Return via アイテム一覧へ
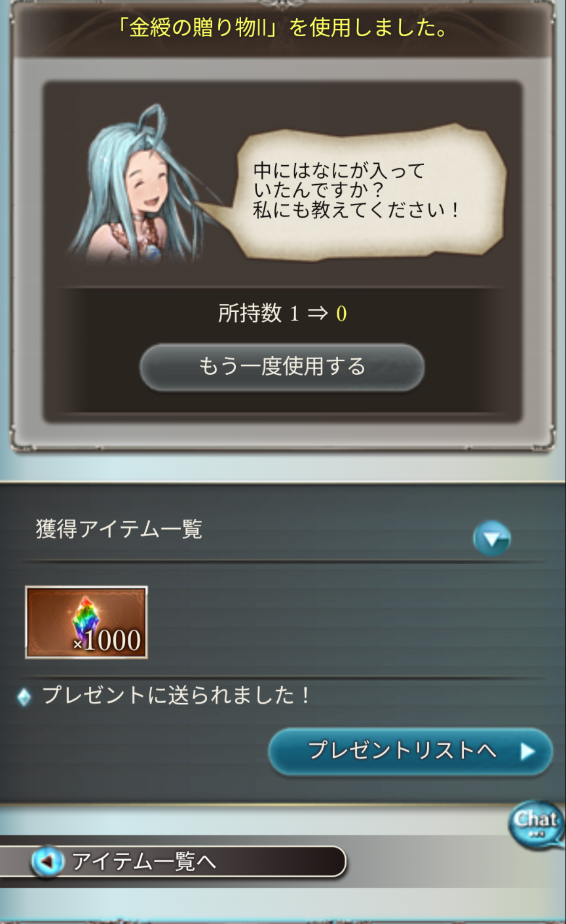Viewport: 566px width, 924px height. 173,862
